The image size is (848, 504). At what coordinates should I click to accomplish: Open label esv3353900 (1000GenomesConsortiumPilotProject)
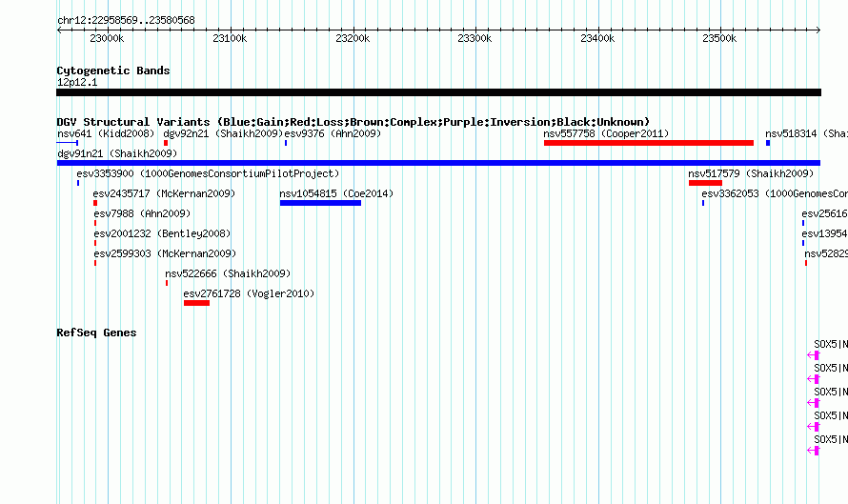pos(208,173)
